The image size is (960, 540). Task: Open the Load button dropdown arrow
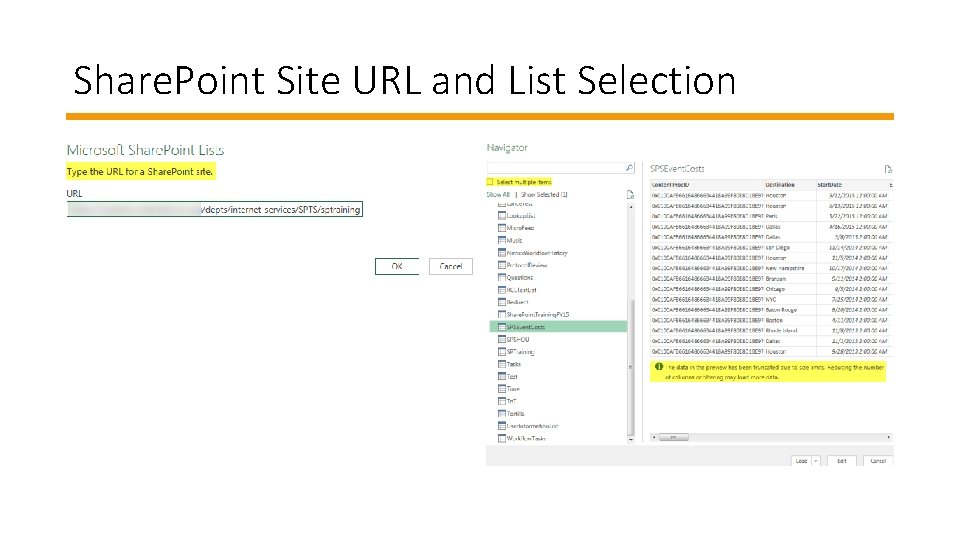(x=816, y=461)
